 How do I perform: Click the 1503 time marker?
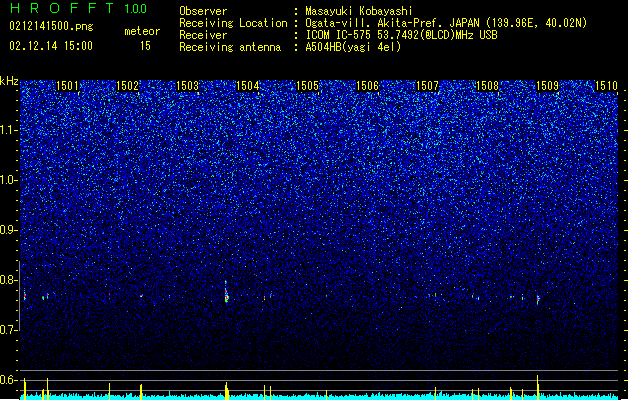pyautogui.click(x=187, y=86)
